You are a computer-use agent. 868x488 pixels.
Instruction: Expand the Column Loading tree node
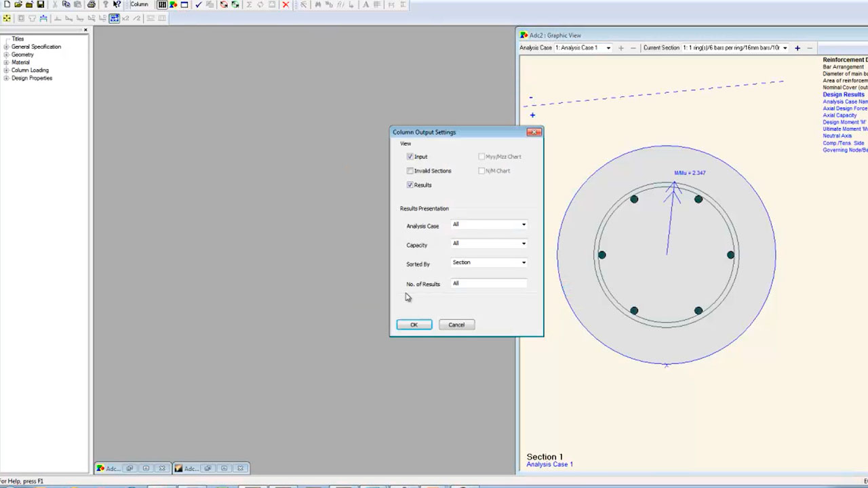(x=6, y=70)
